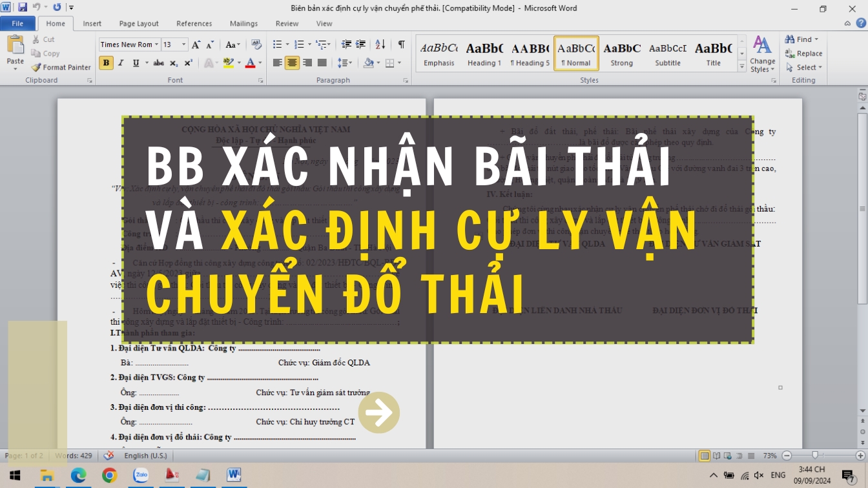
Task: Click the Cut button
Action: coord(43,39)
